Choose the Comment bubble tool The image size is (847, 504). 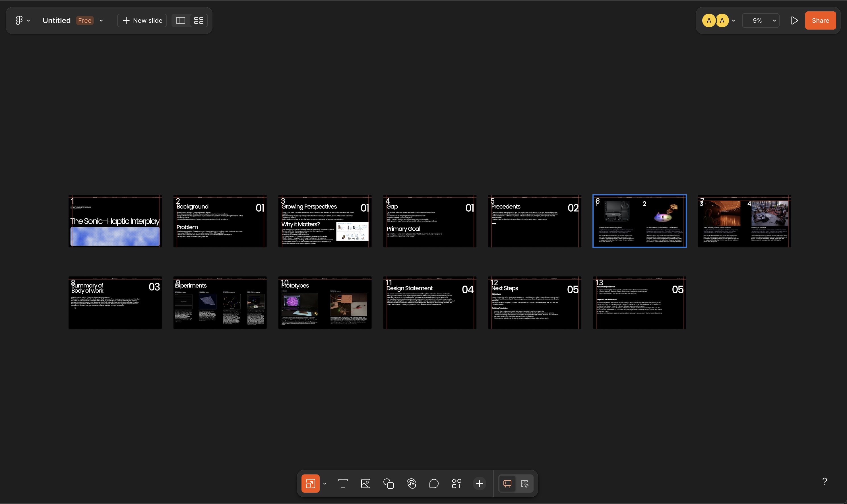pyautogui.click(x=434, y=483)
